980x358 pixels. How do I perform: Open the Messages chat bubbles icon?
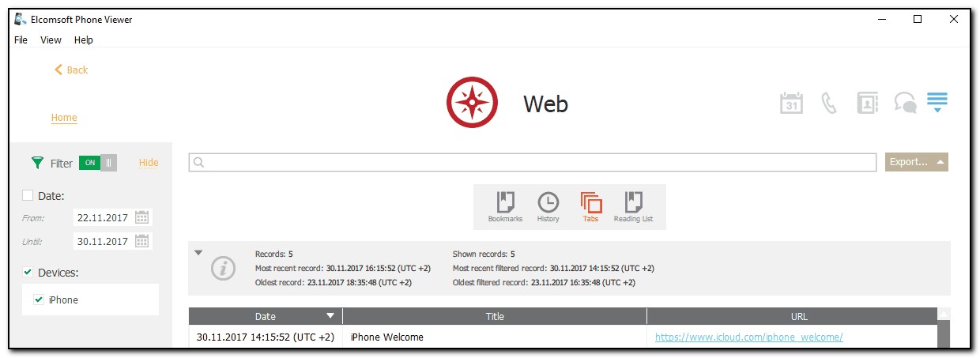(x=905, y=104)
